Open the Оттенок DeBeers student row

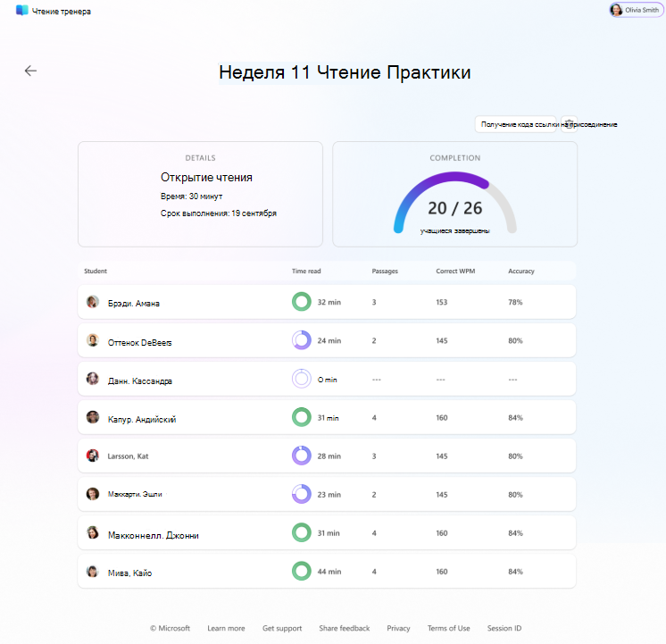click(x=327, y=340)
